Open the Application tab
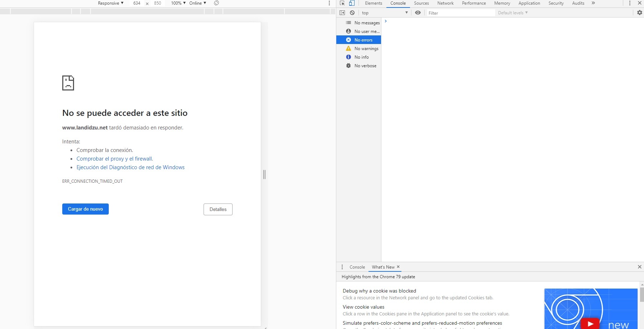The width and height of the screenshot is (644, 329). click(530, 3)
